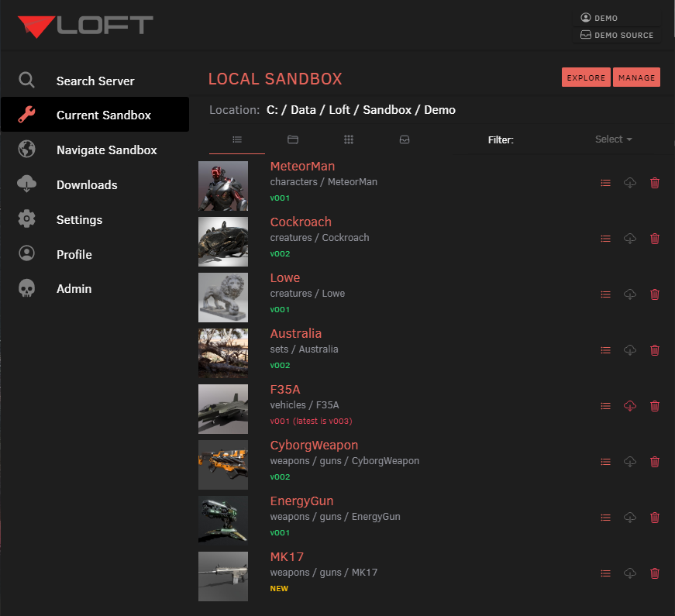Switch to grid view layout
This screenshot has width=675, height=616.
349,139
